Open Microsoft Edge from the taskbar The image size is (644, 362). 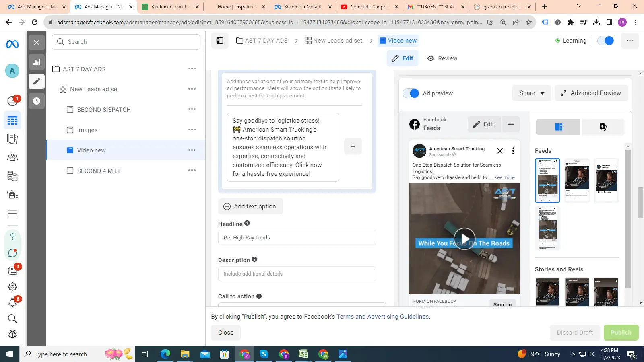165,354
